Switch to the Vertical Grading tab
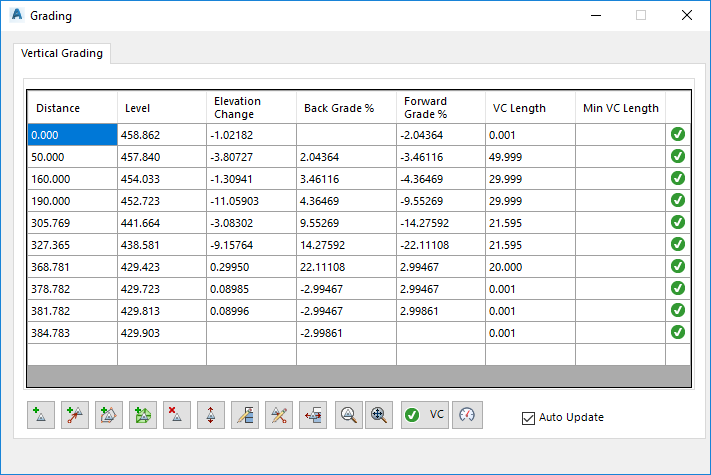This screenshot has width=711, height=475. coord(63,53)
